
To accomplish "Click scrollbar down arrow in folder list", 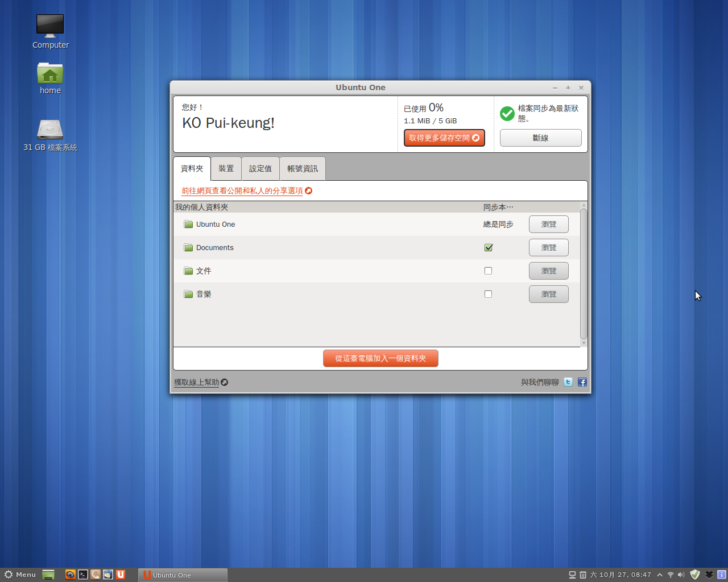I will pos(584,343).
